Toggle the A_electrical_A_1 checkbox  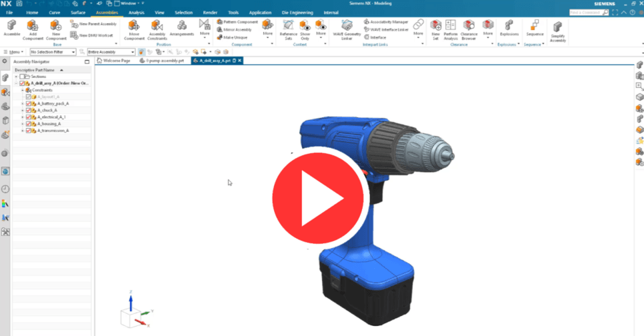click(29, 117)
